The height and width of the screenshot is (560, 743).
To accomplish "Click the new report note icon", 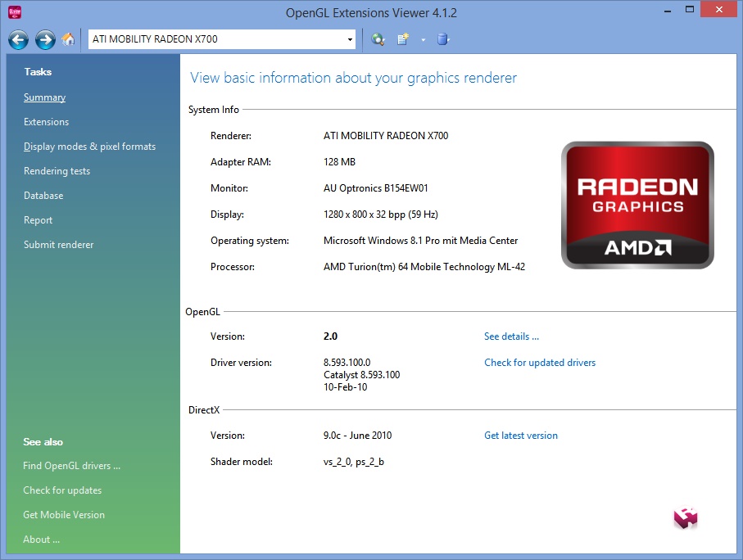I will (x=403, y=39).
